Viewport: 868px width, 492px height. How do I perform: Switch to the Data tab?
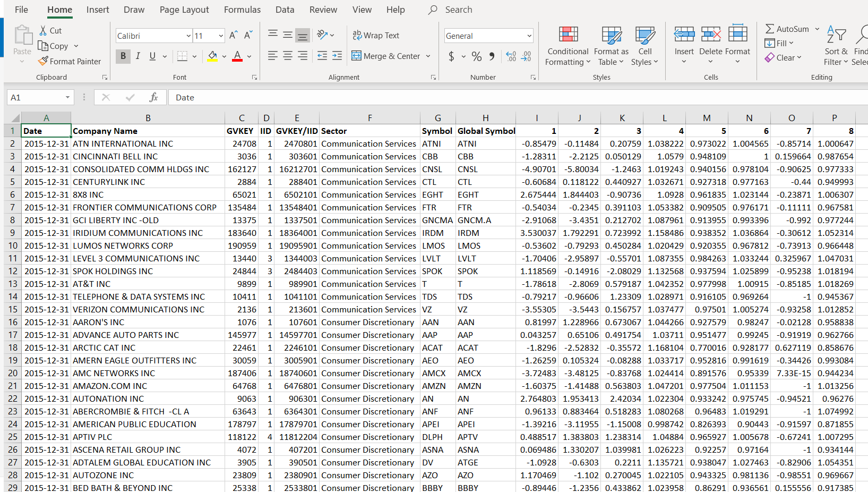tap(285, 10)
